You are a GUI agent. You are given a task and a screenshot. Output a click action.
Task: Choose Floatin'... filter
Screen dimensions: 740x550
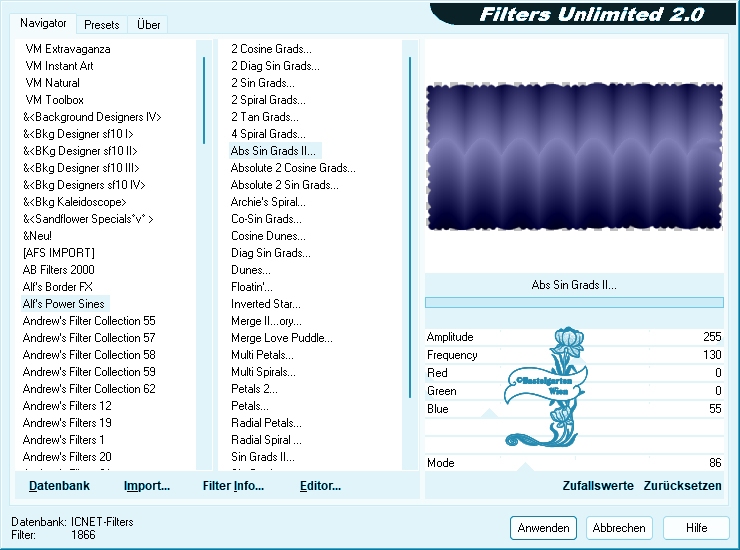252,287
